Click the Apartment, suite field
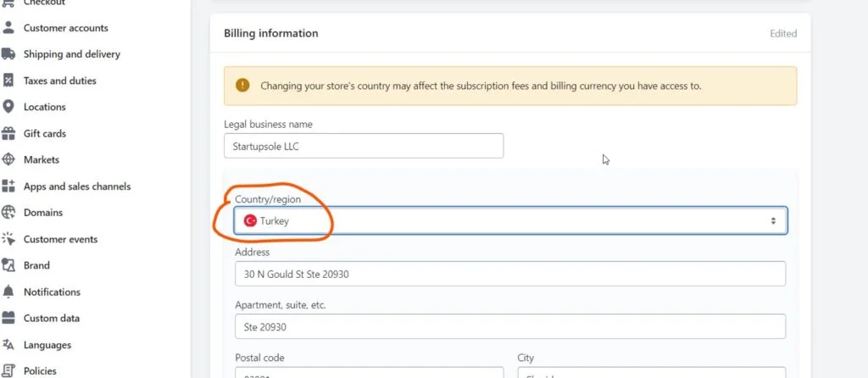Image resolution: width=868 pixels, height=378 pixels. tap(509, 326)
